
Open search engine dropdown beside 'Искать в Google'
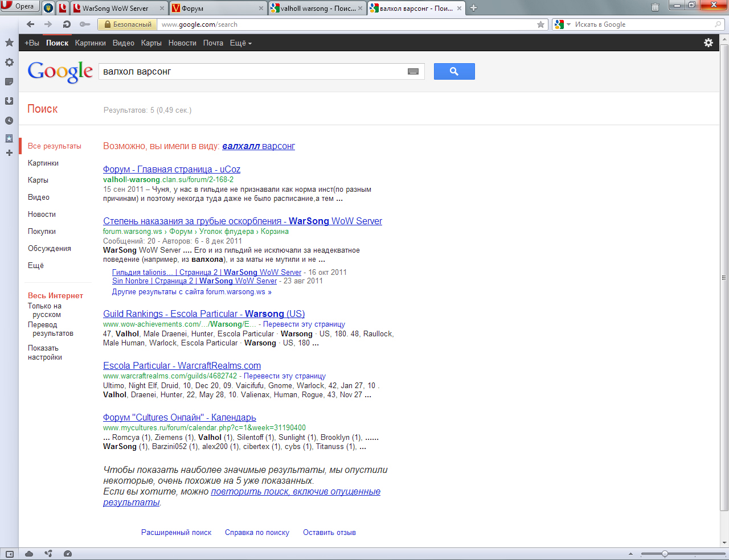click(562, 24)
